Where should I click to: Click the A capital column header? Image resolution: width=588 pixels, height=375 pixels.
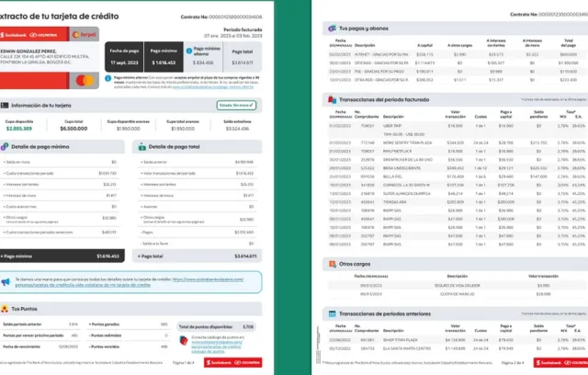pos(424,45)
